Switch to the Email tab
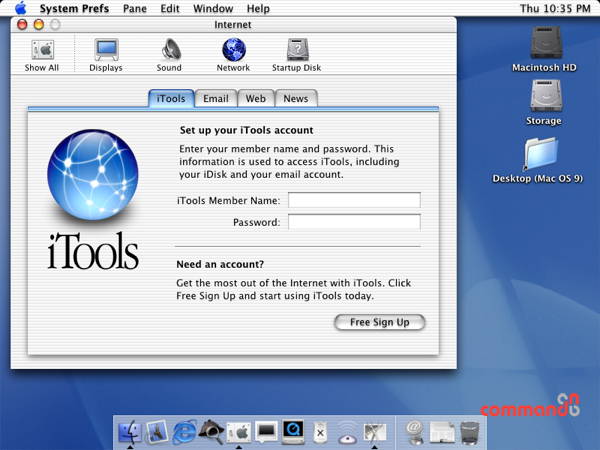 pos(216,99)
